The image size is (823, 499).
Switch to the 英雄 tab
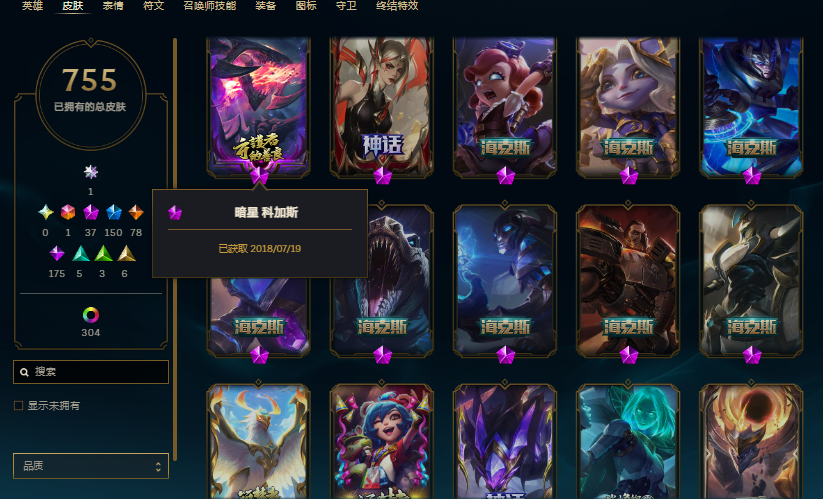point(33,6)
